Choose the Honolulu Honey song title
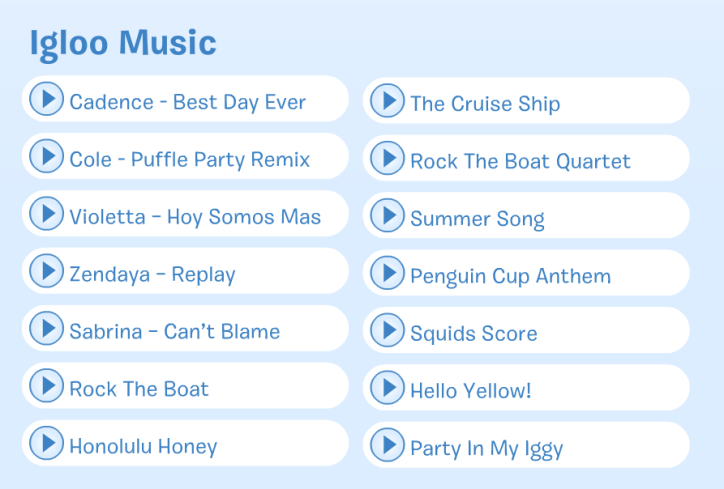This screenshot has height=489, width=724. 143,446
